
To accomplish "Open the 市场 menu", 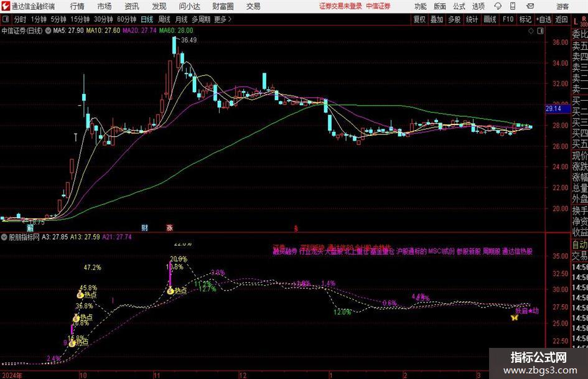I will click(105, 6).
